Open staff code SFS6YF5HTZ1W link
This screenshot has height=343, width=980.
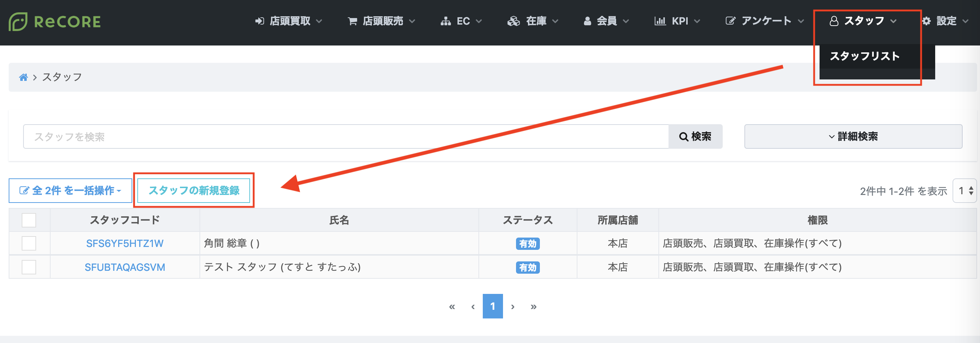click(125, 244)
